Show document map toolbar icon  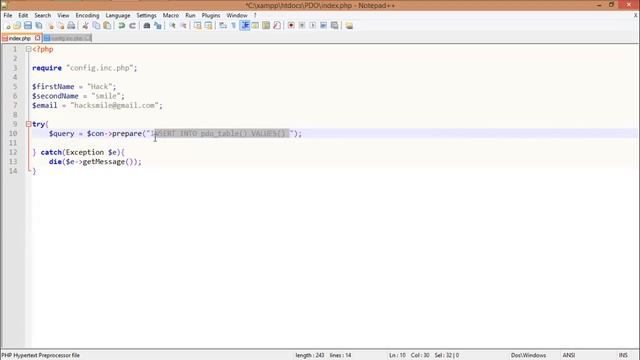[x=266, y=26]
